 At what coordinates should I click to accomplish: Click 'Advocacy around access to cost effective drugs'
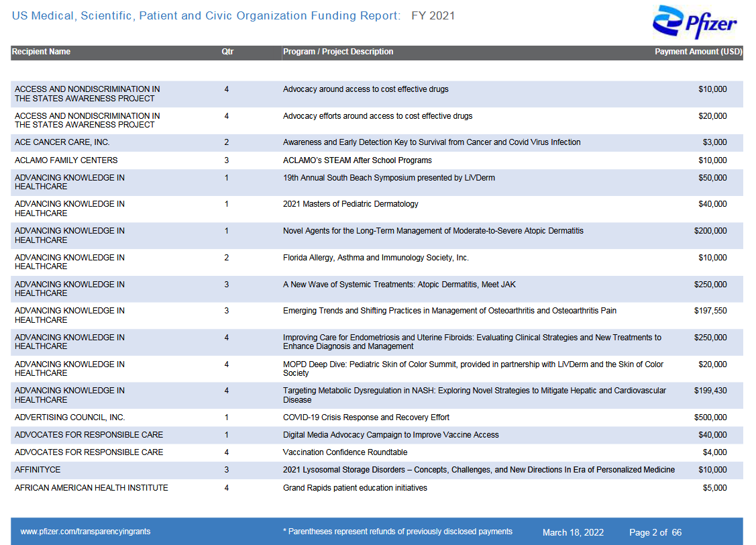pyautogui.click(x=366, y=89)
